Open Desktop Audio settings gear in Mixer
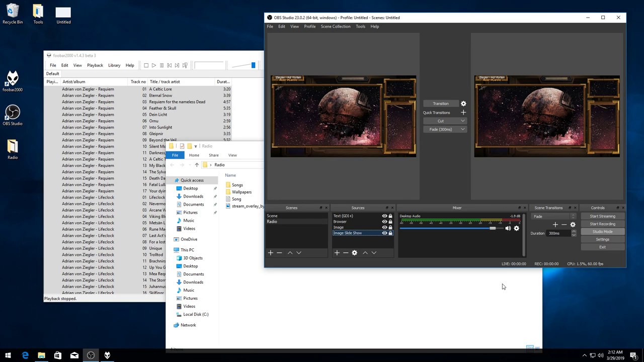Viewport: 644px width, 362px height. pyautogui.click(x=516, y=228)
